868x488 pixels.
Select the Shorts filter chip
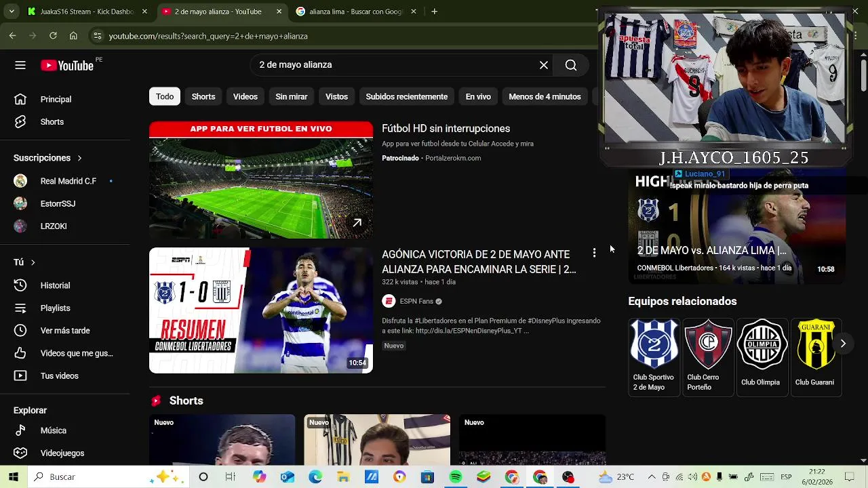pyautogui.click(x=203, y=97)
